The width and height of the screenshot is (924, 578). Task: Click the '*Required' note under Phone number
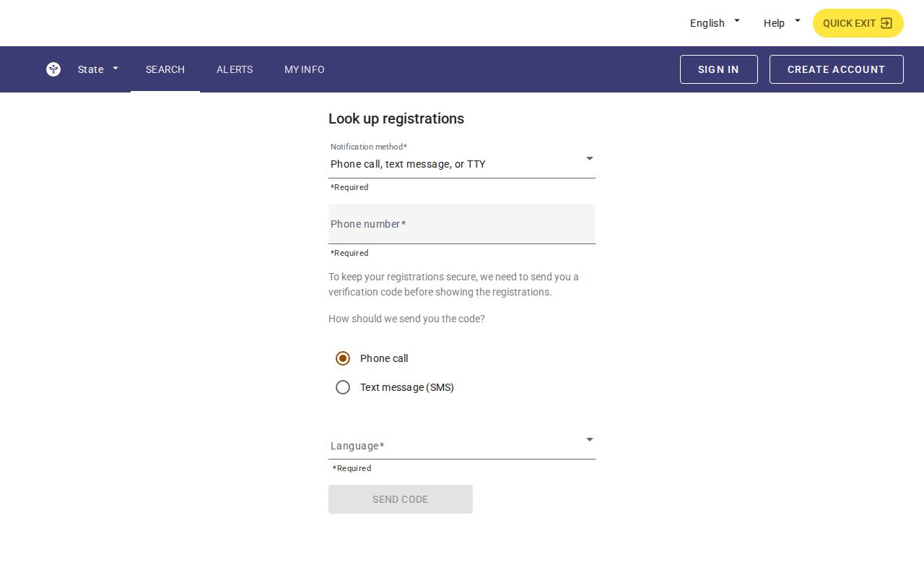(x=349, y=253)
